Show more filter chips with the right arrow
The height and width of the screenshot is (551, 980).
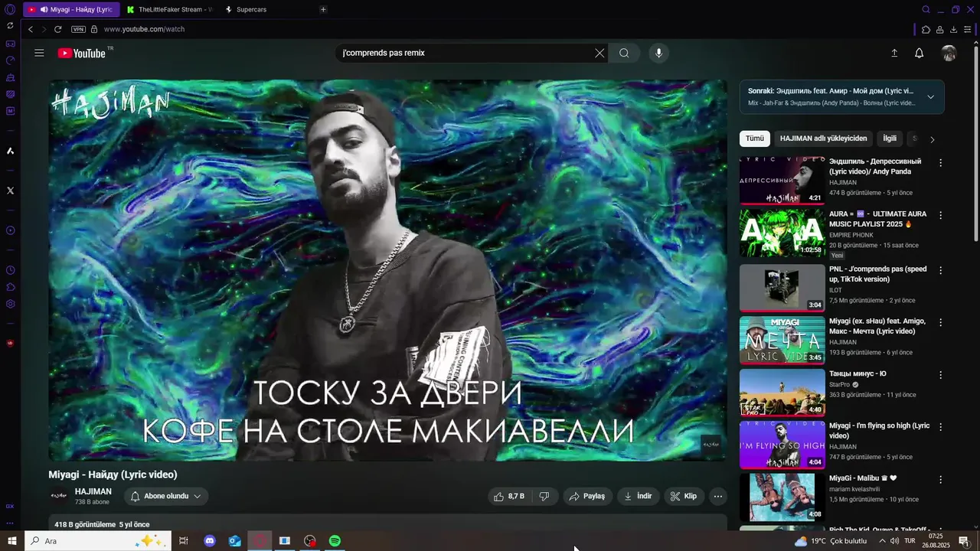(932, 139)
